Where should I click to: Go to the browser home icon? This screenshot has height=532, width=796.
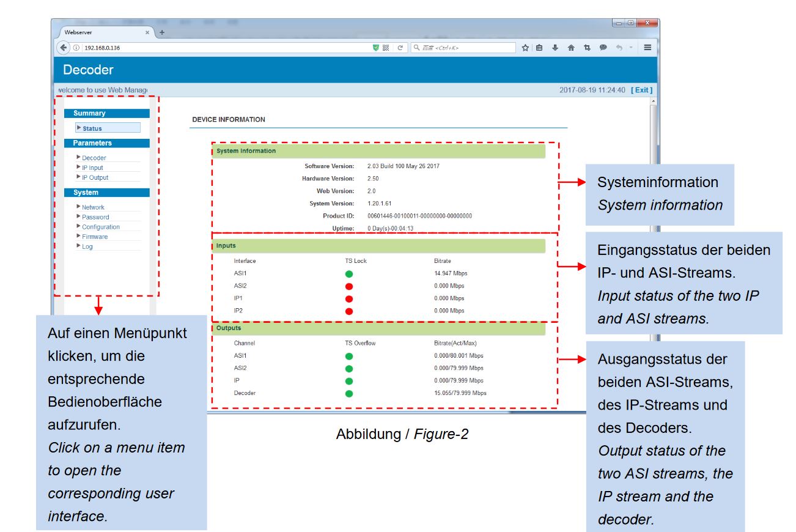tap(571, 48)
